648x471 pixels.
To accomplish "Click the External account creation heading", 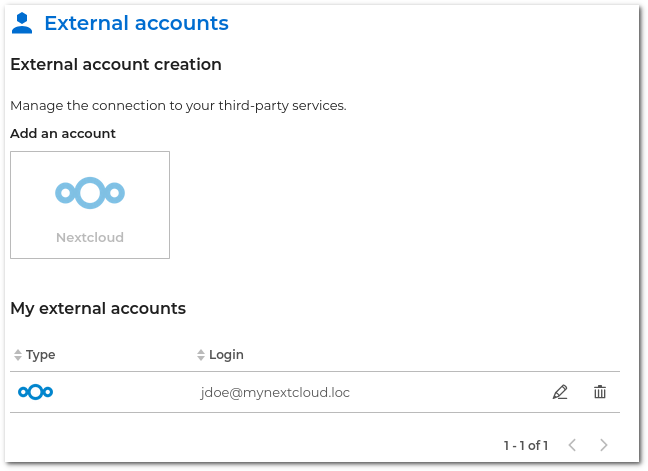I will 116,65.
